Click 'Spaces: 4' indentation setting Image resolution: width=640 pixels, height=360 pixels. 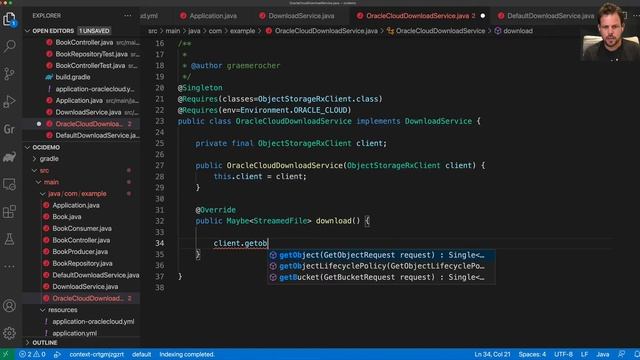click(532, 354)
